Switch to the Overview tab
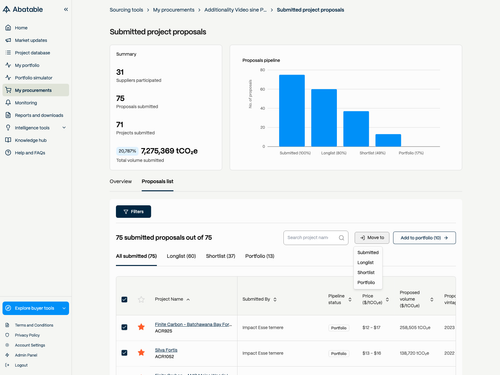Screen dimensions: 500x375 tap(121, 181)
